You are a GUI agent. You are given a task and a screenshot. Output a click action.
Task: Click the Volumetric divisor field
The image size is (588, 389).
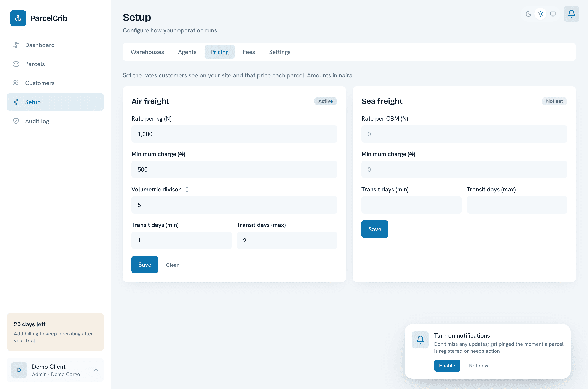(x=234, y=205)
